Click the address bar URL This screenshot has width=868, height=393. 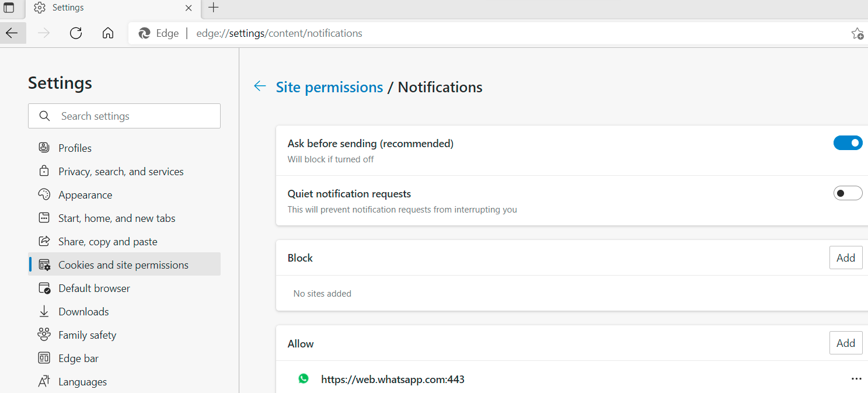pos(280,33)
